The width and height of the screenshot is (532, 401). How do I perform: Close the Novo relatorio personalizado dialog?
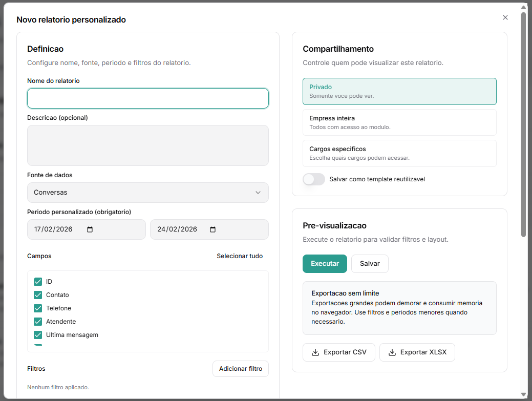point(505,17)
